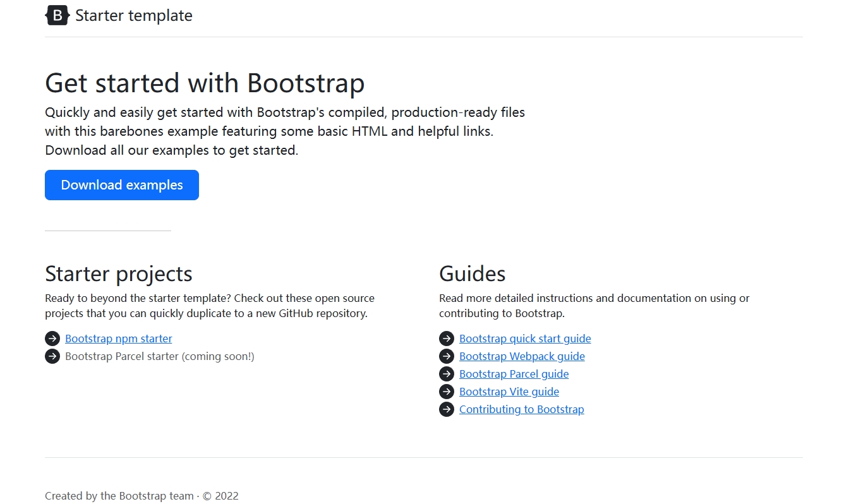Click the Starter projects heading

119,273
